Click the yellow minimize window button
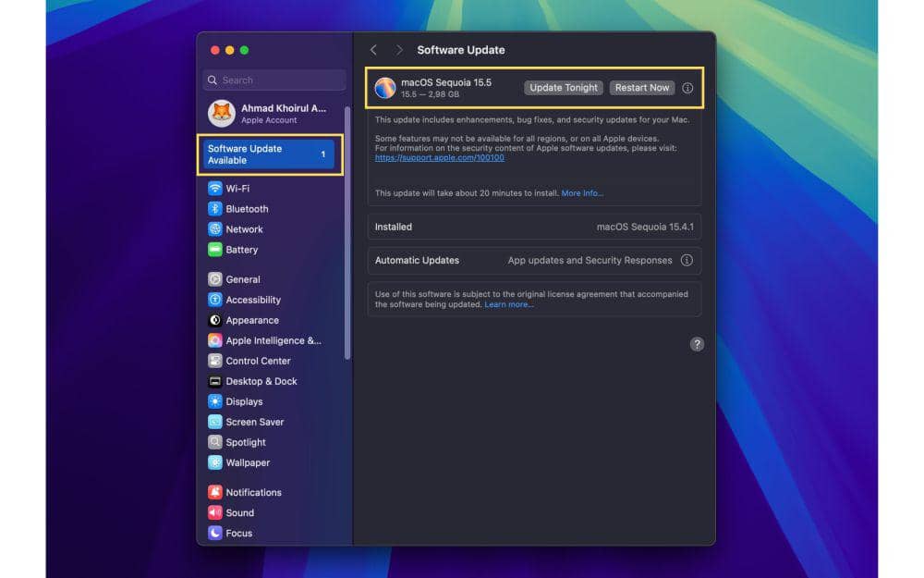924x578 pixels. (x=230, y=50)
